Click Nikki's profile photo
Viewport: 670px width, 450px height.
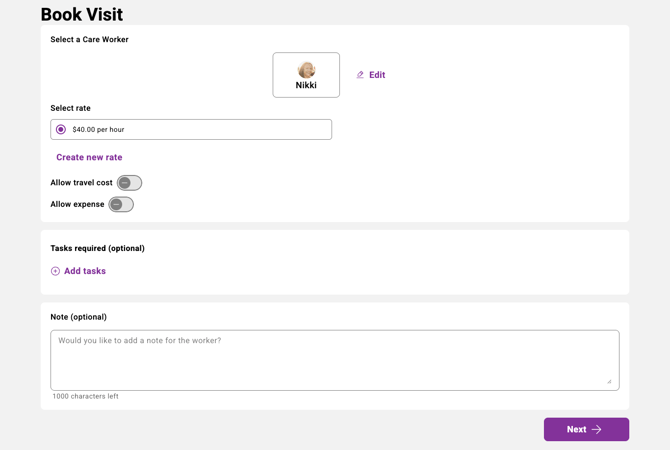click(x=306, y=70)
